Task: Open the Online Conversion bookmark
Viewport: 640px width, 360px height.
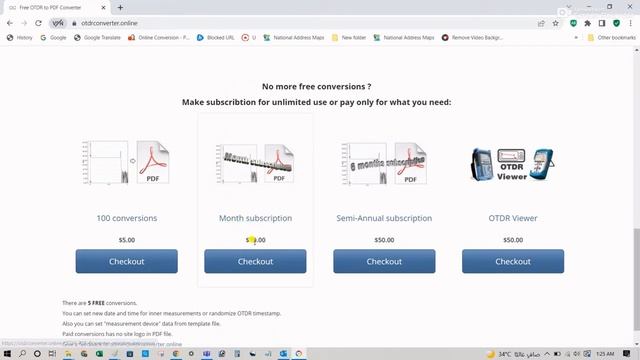Action: [x=159, y=38]
